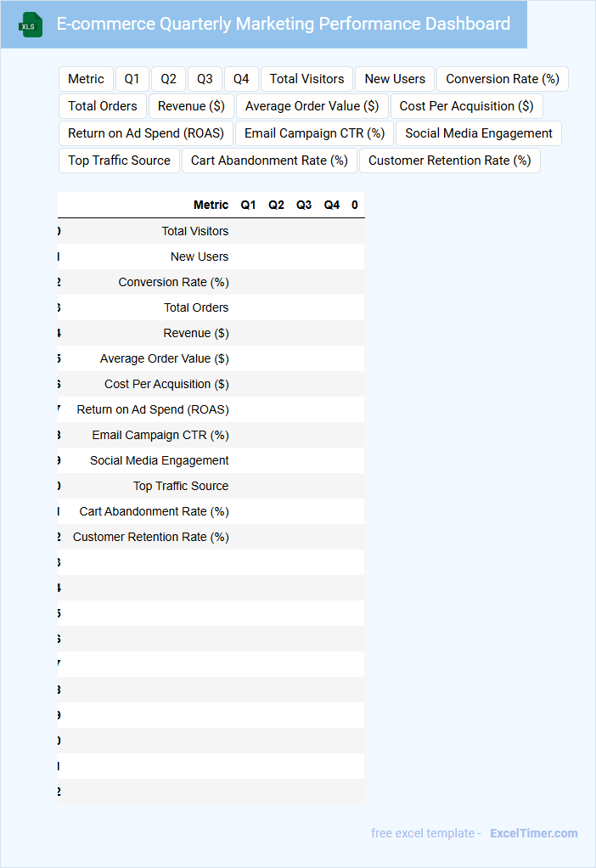Select the Conversion Rate (%) table cell
The image size is (596, 868).
click(173, 282)
